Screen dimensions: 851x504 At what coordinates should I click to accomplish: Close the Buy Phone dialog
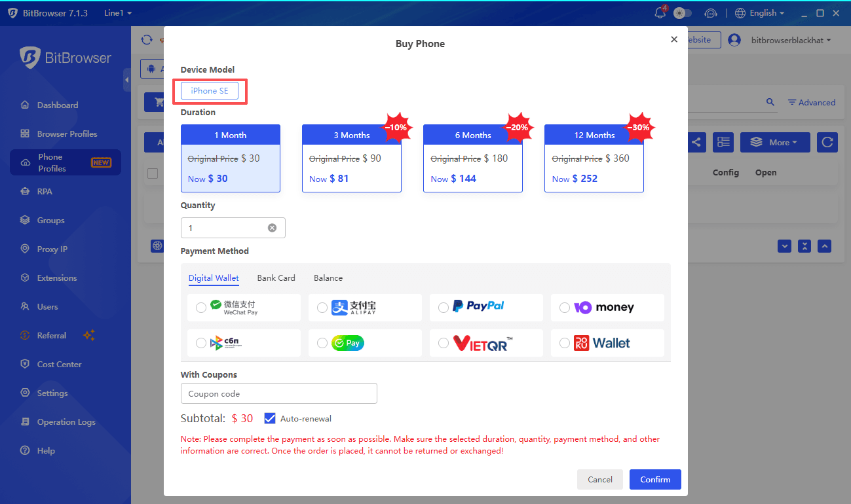coord(674,39)
